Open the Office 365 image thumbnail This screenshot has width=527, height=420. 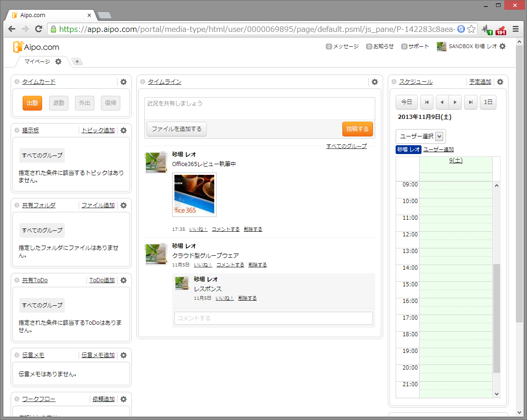(194, 195)
